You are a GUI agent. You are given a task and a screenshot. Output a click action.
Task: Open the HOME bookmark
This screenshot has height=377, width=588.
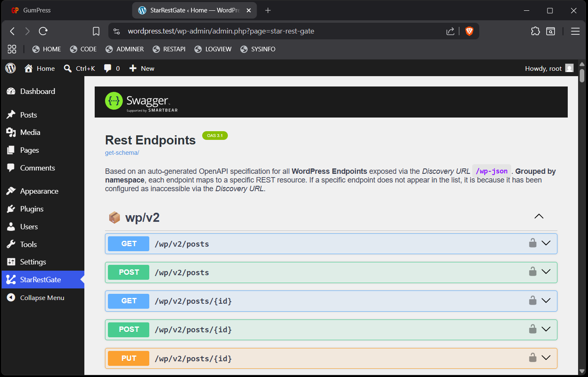click(x=46, y=49)
